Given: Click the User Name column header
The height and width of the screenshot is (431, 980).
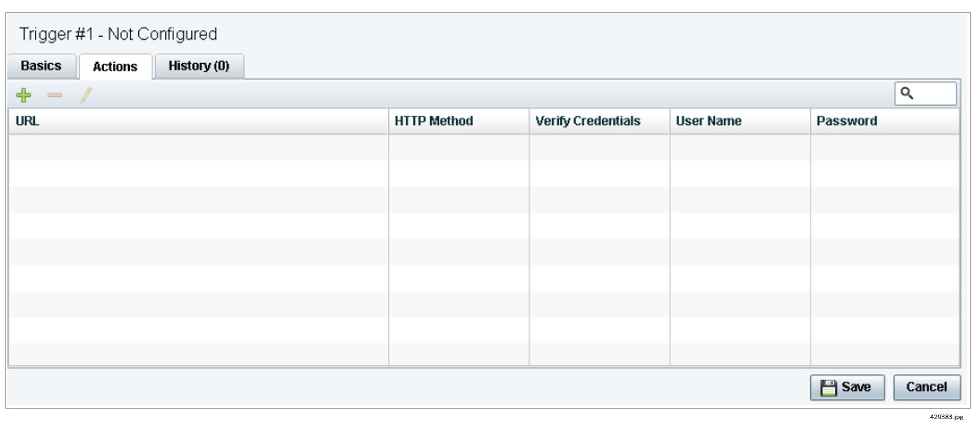Looking at the screenshot, I should click(x=708, y=121).
